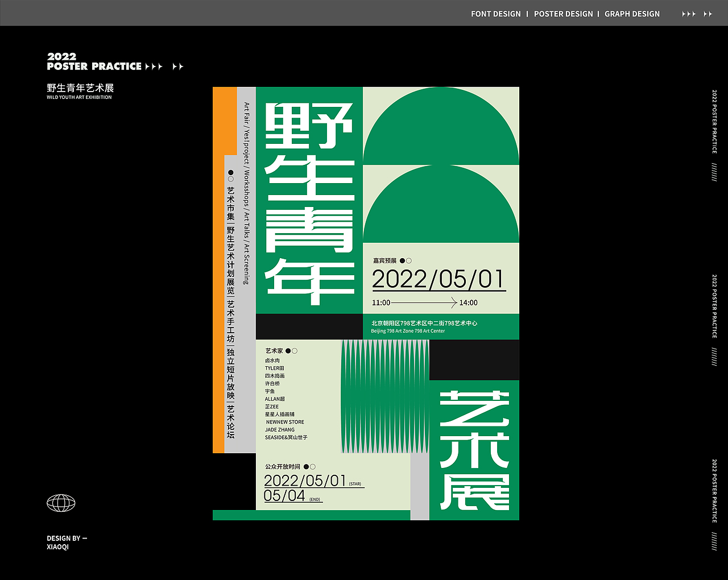Click the small (STAR) note

[355, 484]
